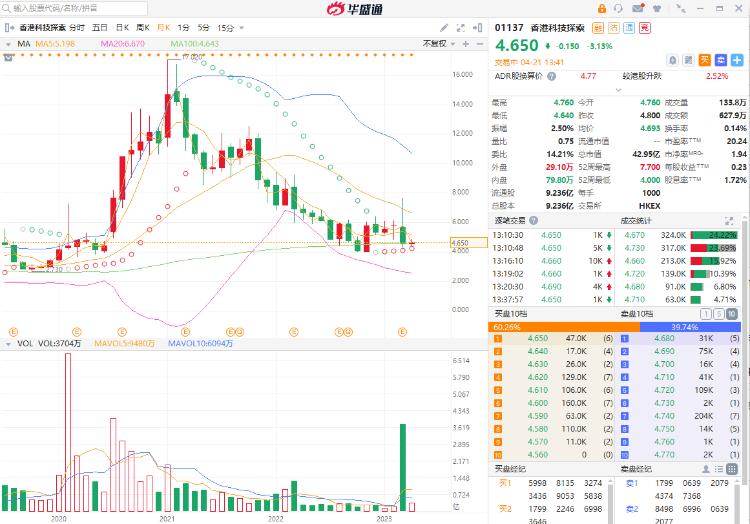Screen dimensions: 750x524
Task: Select 10-level order book depth
Action: (x=733, y=314)
